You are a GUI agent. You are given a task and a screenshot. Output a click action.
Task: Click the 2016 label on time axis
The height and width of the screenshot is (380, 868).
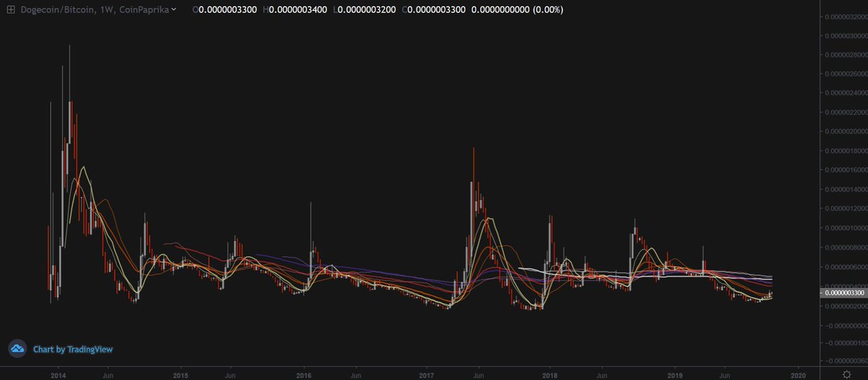click(304, 376)
